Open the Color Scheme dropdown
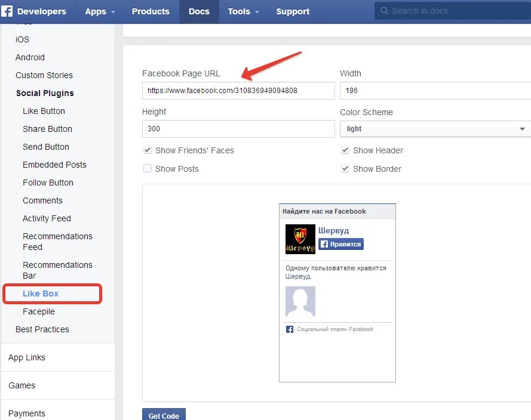 [x=435, y=129]
